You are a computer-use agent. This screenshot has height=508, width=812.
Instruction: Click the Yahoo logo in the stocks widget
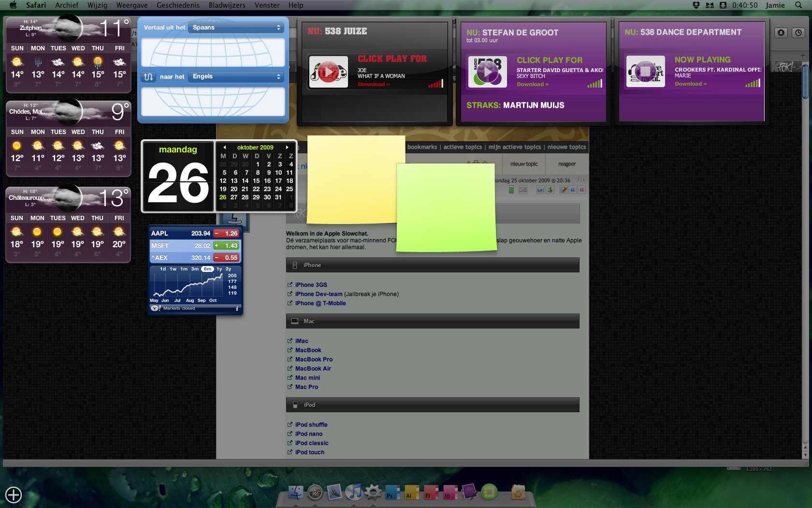pyautogui.click(x=155, y=308)
